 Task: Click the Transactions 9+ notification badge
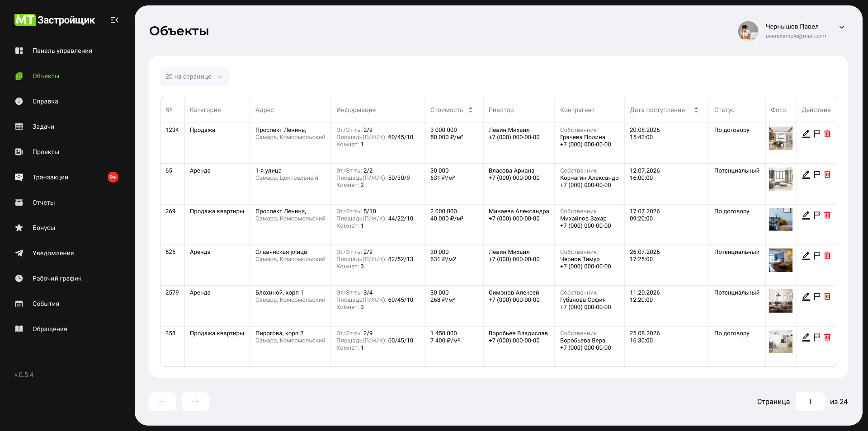(x=113, y=177)
